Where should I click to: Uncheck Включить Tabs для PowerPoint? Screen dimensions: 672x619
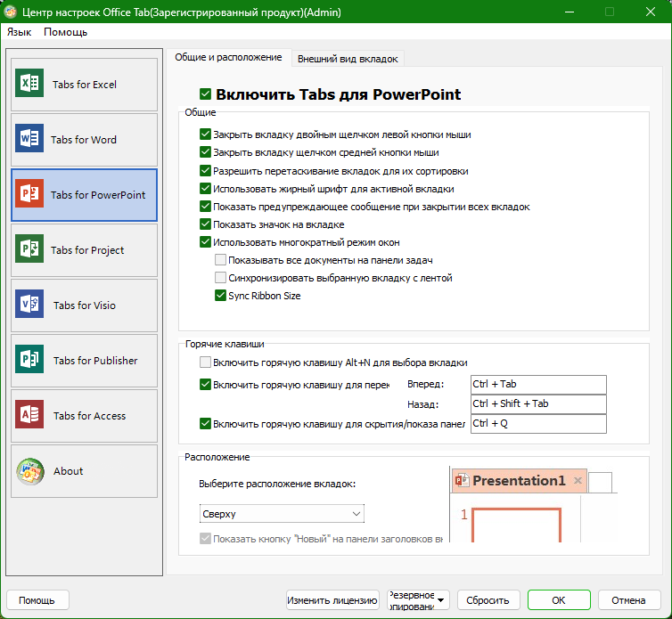click(205, 94)
